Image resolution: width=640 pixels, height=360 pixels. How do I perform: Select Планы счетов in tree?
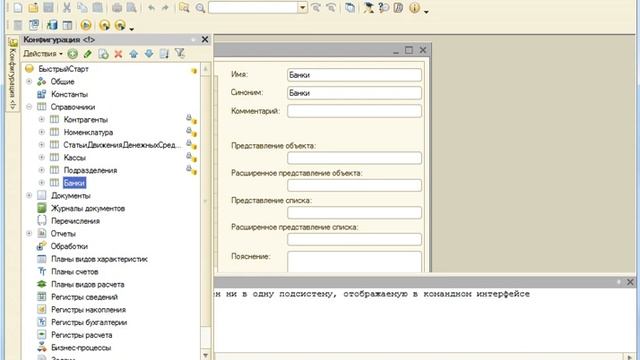click(x=74, y=271)
